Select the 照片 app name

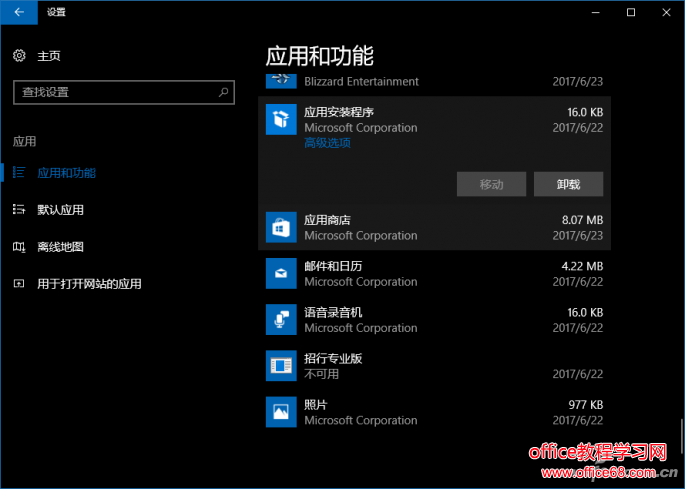(x=315, y=405)
